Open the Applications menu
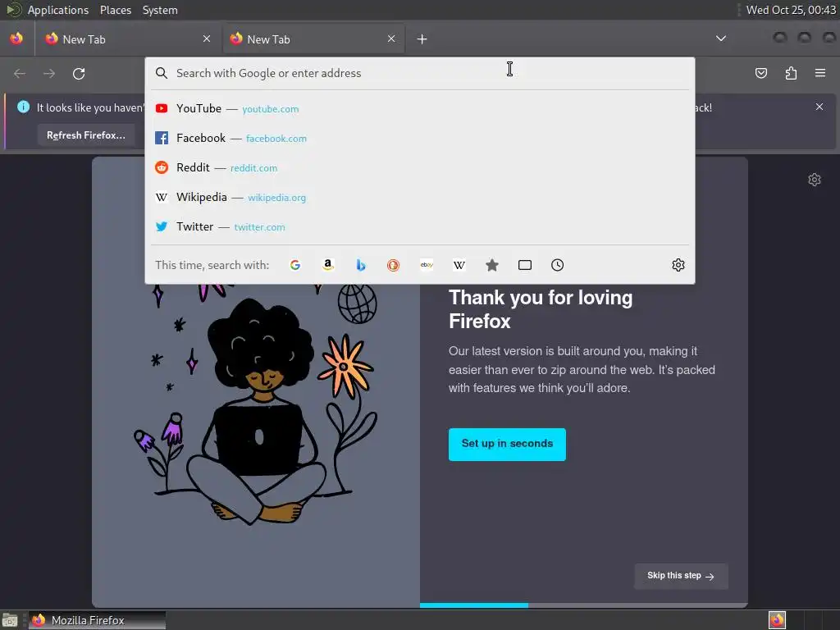Image resolution: width=840 pixels, height=630 pixels. [x=58, y=10]
